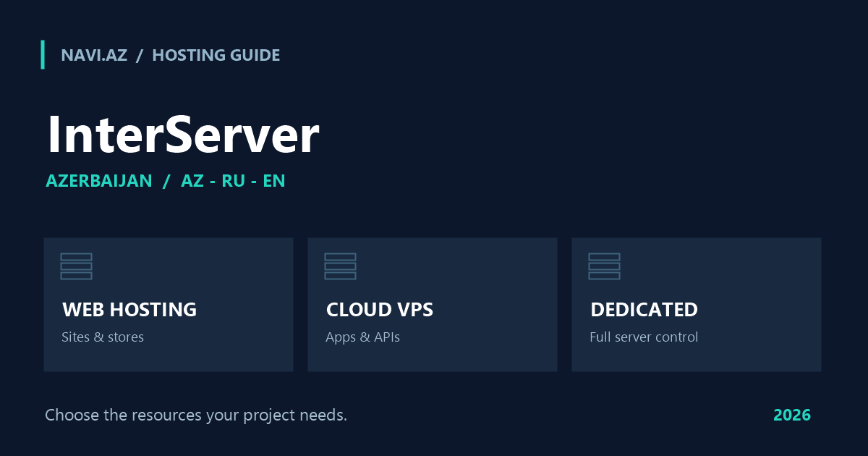Image resolution: width=868 pixels, height=456 pixels.
Task: Select the AZERBAIJAN / AZ - RU - EN line
Action: pyautogui.click(x=166, y=181)
